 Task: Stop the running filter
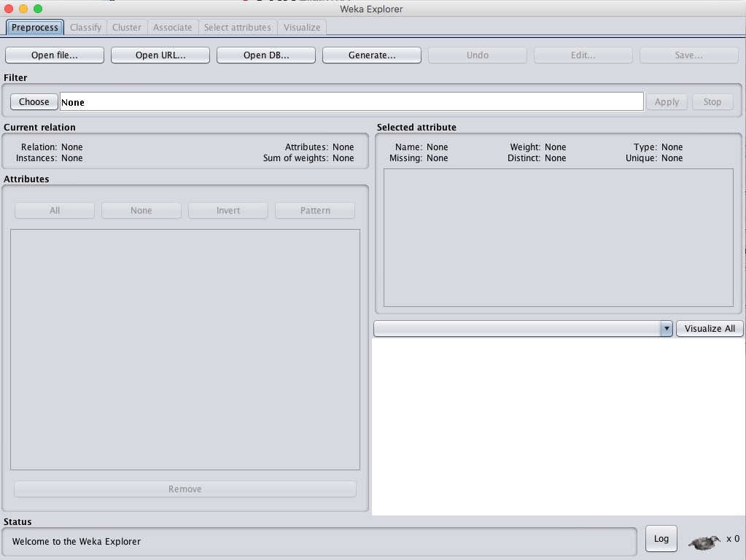pyautogui.click(x=712, y=102)
